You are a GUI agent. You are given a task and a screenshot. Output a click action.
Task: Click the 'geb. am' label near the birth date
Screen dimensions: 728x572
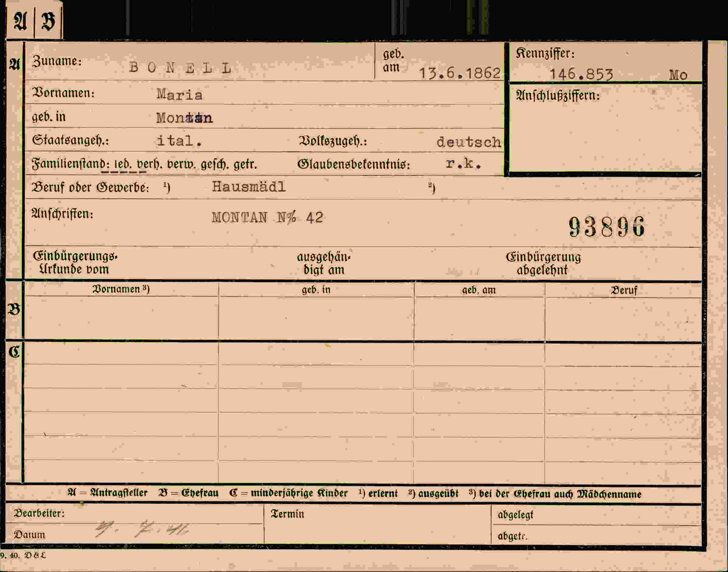(x=393, y=60)
